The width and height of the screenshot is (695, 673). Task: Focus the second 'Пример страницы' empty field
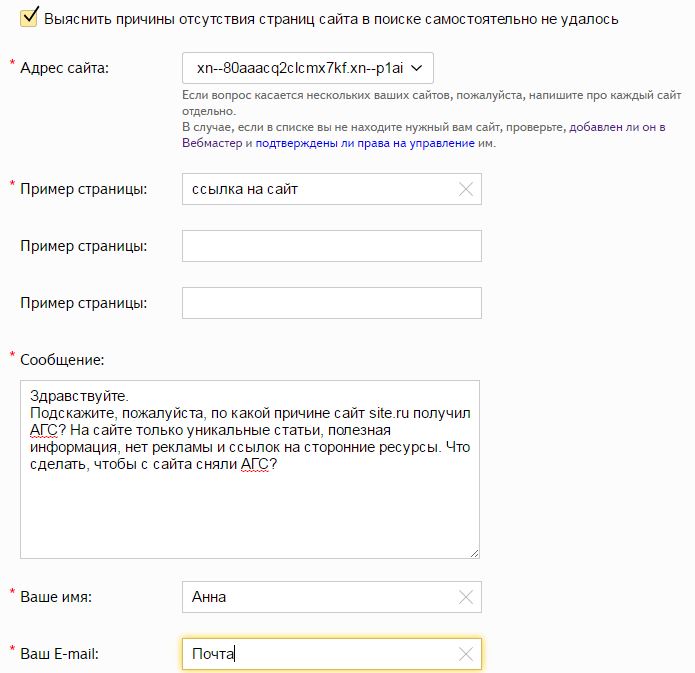point(331,246)
